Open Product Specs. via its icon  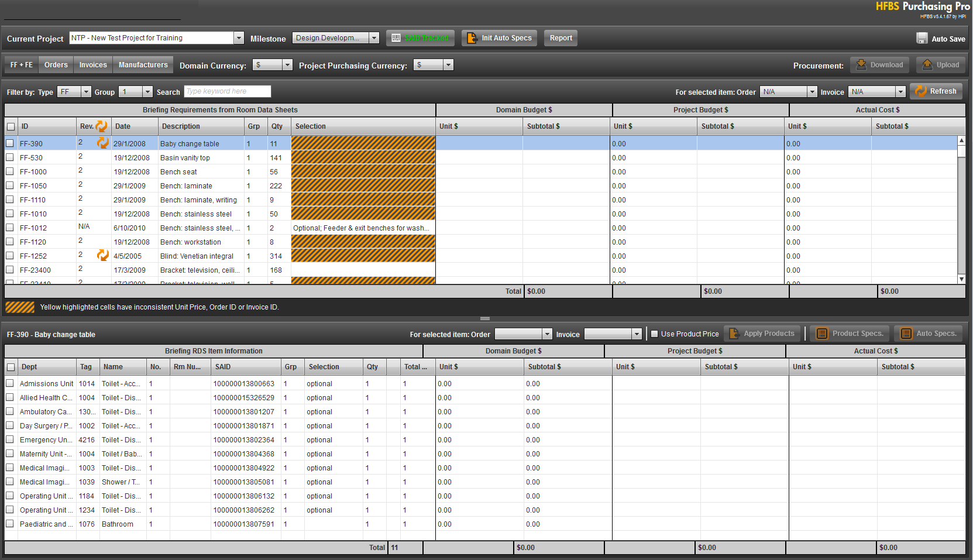(822, 334)
